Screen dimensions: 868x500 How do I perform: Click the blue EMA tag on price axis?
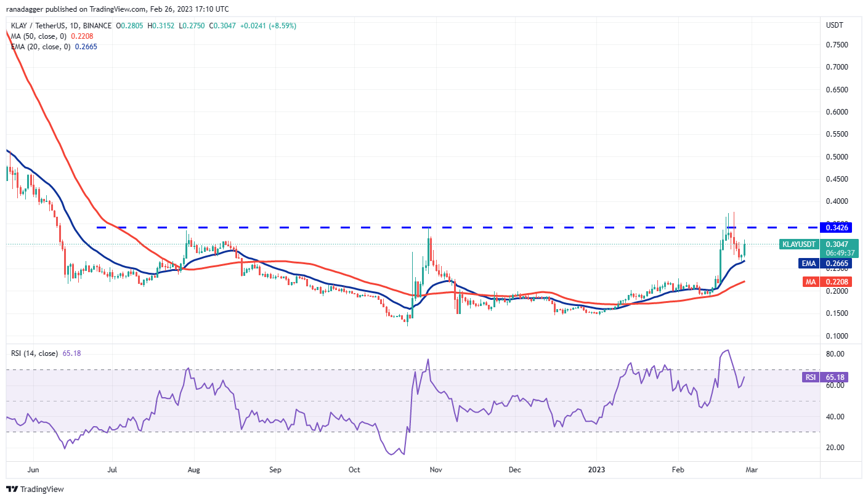click(809, 263)
